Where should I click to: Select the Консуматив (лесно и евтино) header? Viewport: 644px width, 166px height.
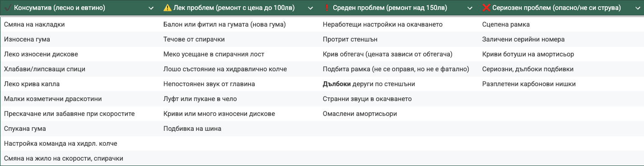[x=60, y=8]
